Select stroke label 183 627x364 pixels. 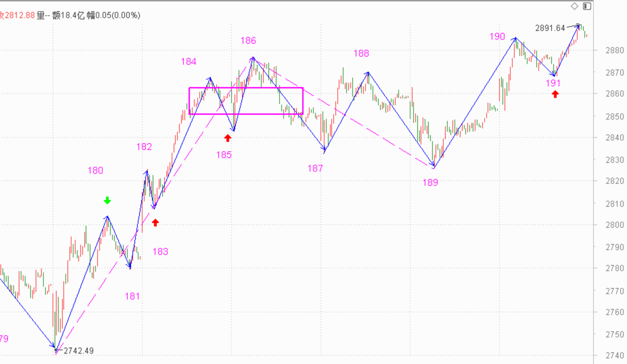160,252
